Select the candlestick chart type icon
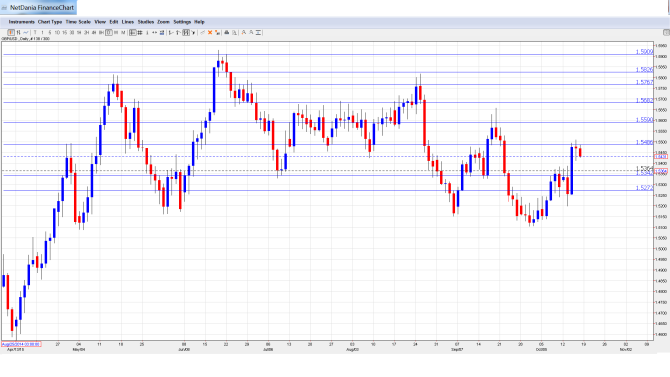Screen dimensions: 670x377 click(x=11, y=32)
